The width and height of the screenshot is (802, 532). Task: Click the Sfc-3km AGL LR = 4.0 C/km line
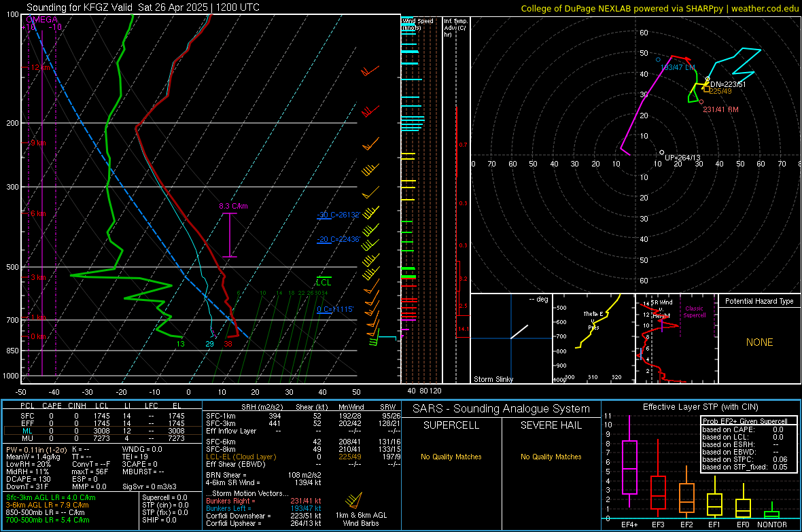(x=51, y=498)
